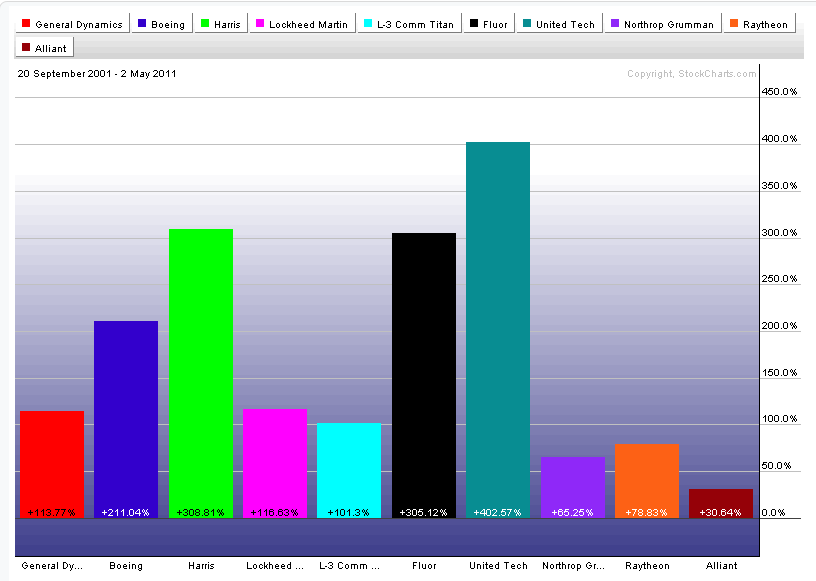Image resolution: width=816 pixels, height=581 pixels.
Task: Select the orange Raytheon bar
Action: [646, 481]
